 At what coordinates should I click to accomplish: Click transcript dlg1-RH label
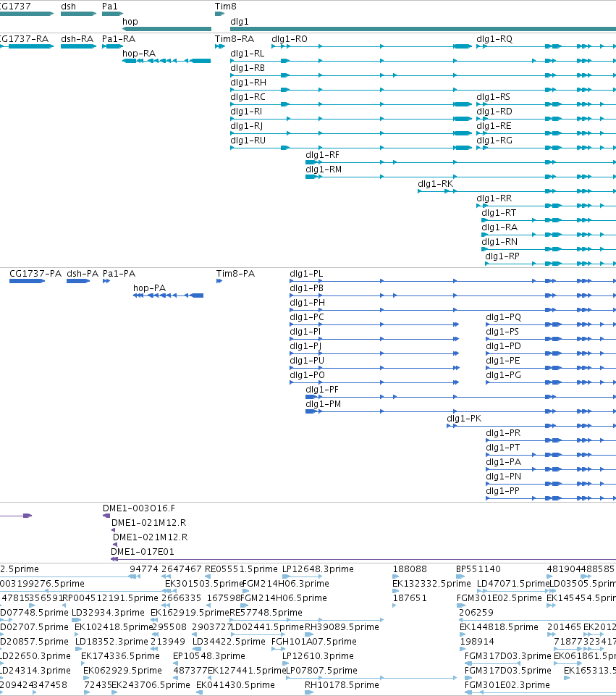click(248, 83)
